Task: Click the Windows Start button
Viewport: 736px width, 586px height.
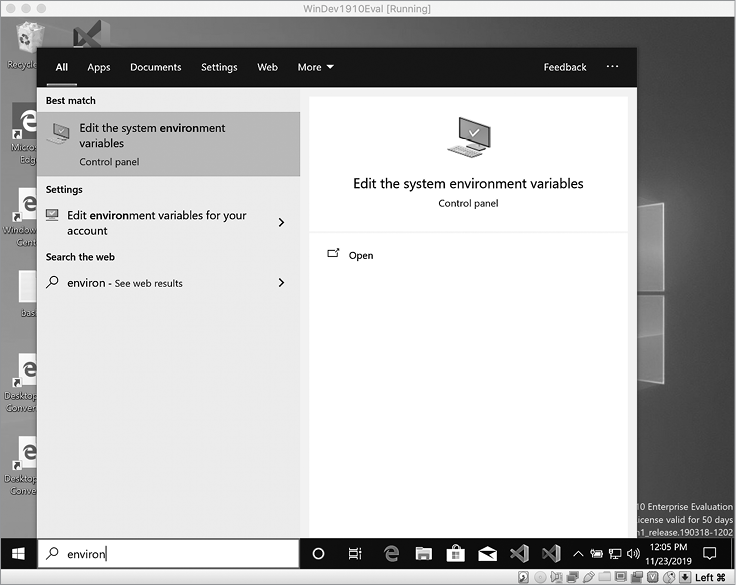Action: pos(18,553)
